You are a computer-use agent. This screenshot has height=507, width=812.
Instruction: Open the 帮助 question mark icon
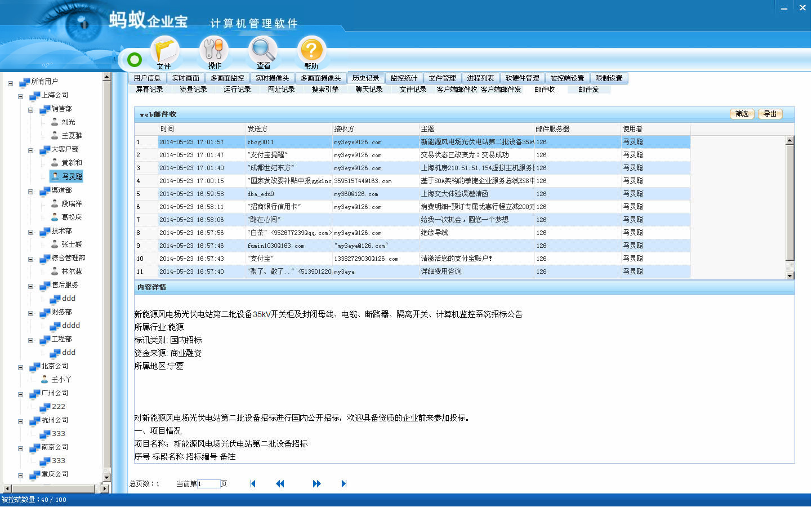311,51
